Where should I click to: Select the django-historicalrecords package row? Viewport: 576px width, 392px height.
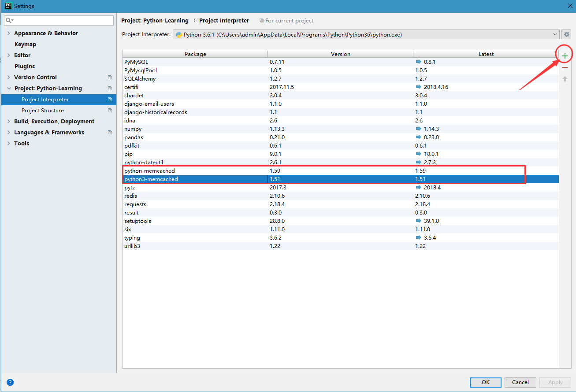click(x=341, y=112)
